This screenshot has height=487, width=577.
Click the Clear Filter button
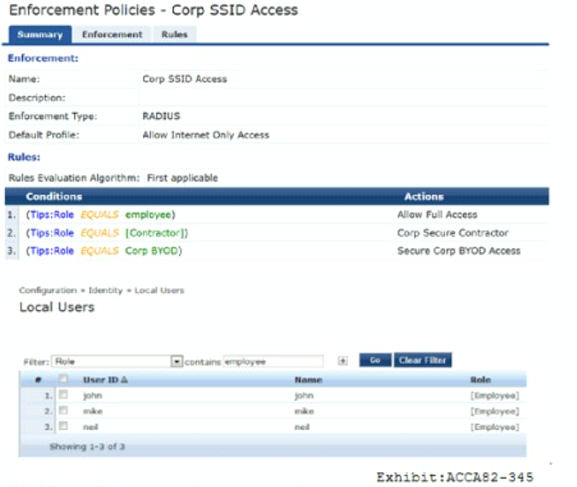422,360
